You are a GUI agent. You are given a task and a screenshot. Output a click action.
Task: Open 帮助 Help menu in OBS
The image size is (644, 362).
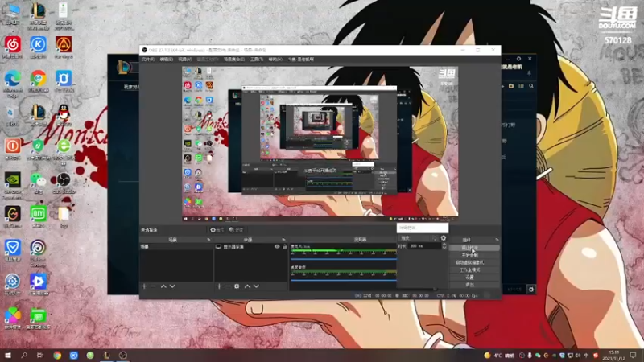(x=275, y=60)
